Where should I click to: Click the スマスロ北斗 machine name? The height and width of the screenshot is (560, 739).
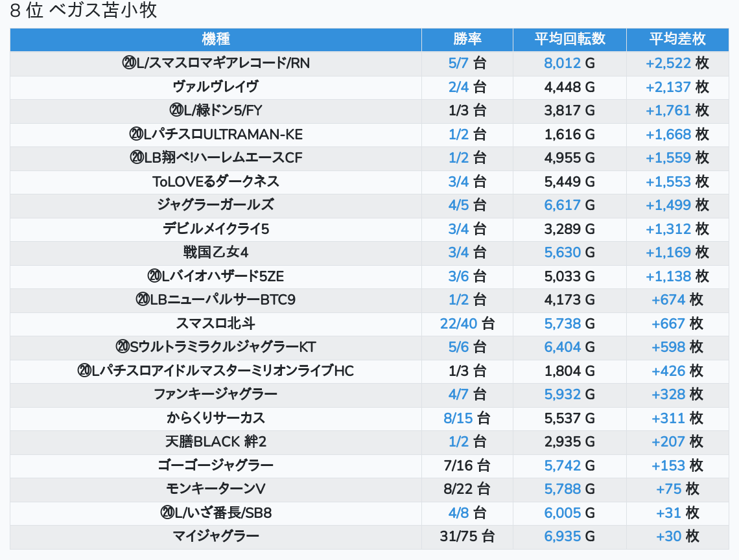pos(216,324)
